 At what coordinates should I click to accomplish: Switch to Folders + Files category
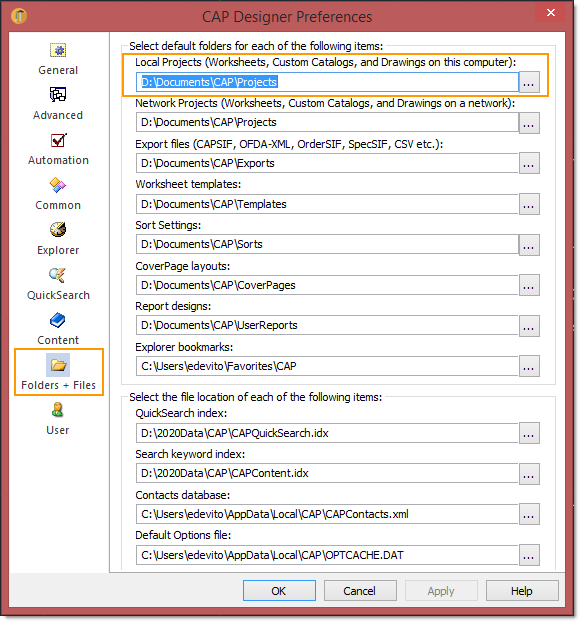58,373
